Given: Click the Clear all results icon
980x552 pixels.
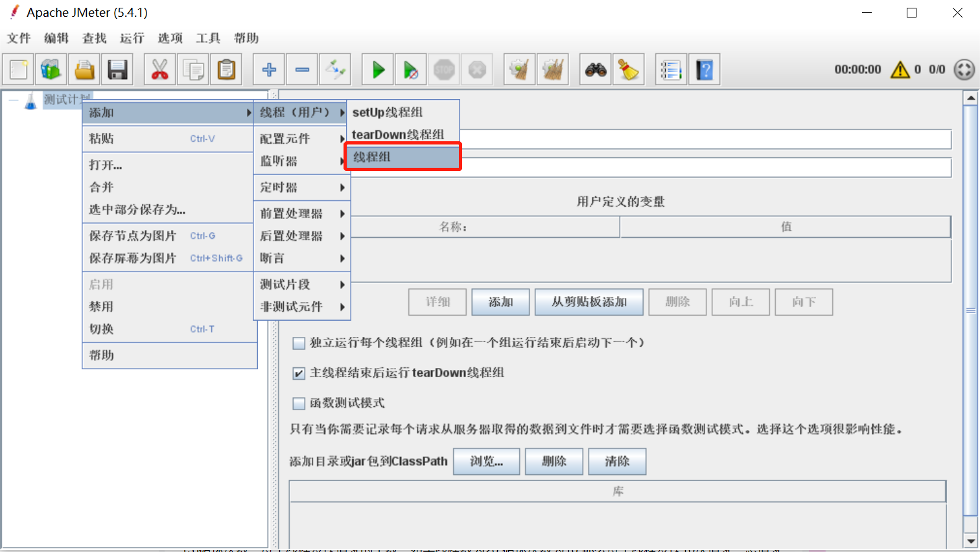Looking at the screenshot, I should coord(553,69).
